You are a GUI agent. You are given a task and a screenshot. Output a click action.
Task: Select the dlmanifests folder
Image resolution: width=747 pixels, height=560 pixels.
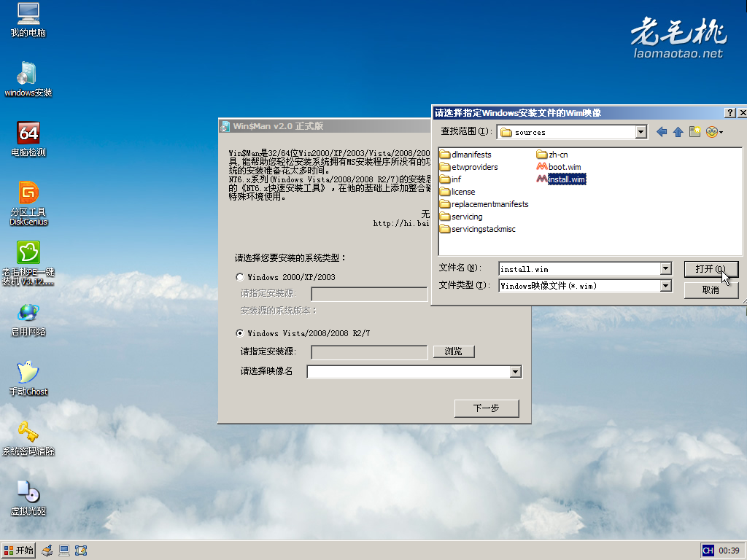point(465,155)
